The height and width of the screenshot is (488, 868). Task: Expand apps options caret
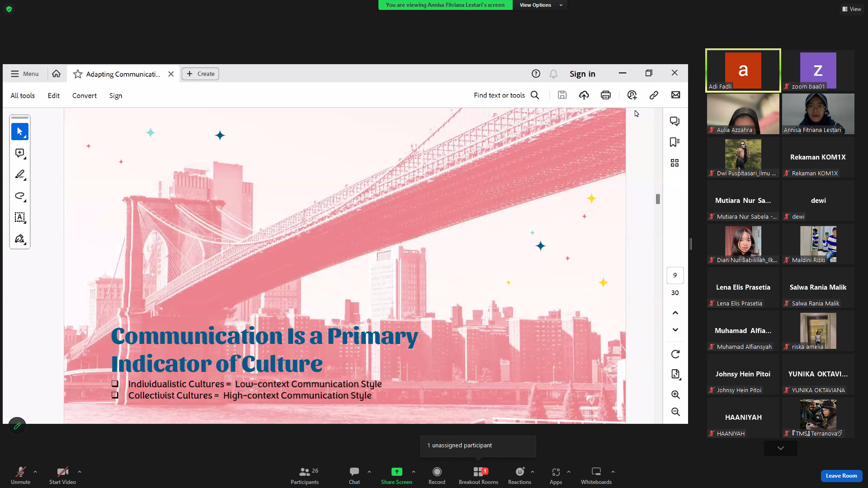[x=569, y=472]
